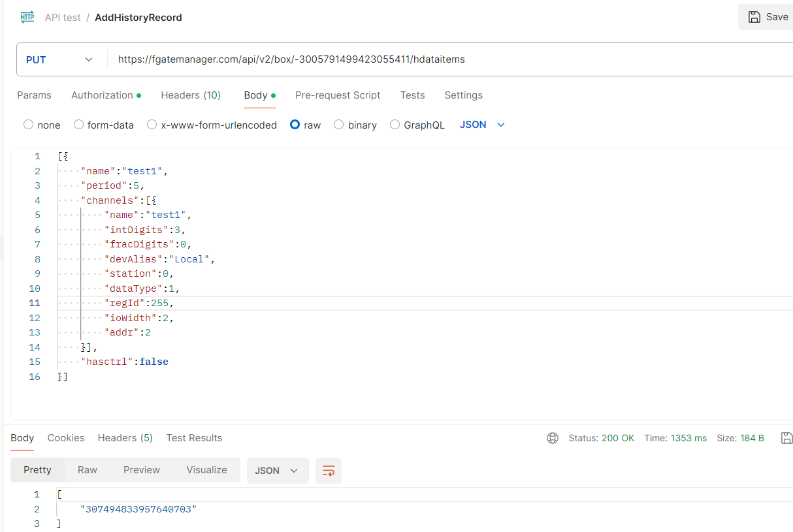Open the Tests tab
This screenshot has height=532, width=793.
(413, 95)
